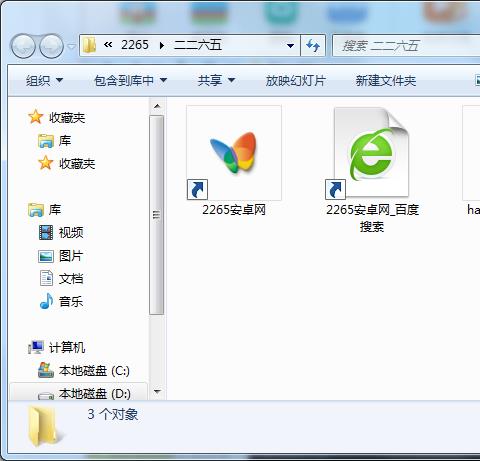The height and width of the screenshot is (461, 480).
Task: Click the nested 收藏夹 star icon
Action: [x=46, y=163]
